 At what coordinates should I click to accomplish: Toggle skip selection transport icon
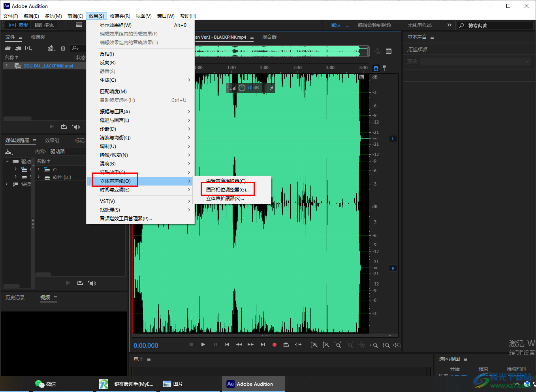[298, 345]
